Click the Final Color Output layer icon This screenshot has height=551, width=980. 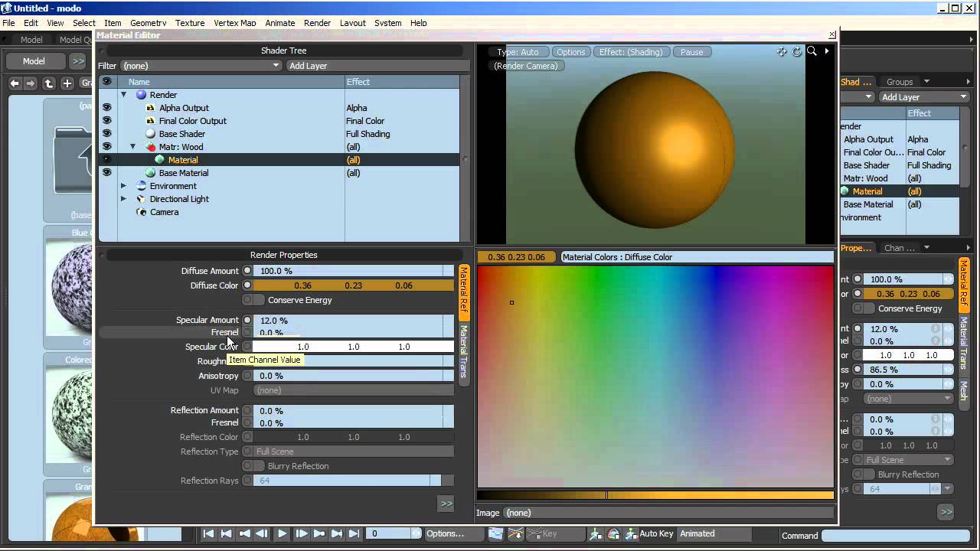tap(150, 121)
